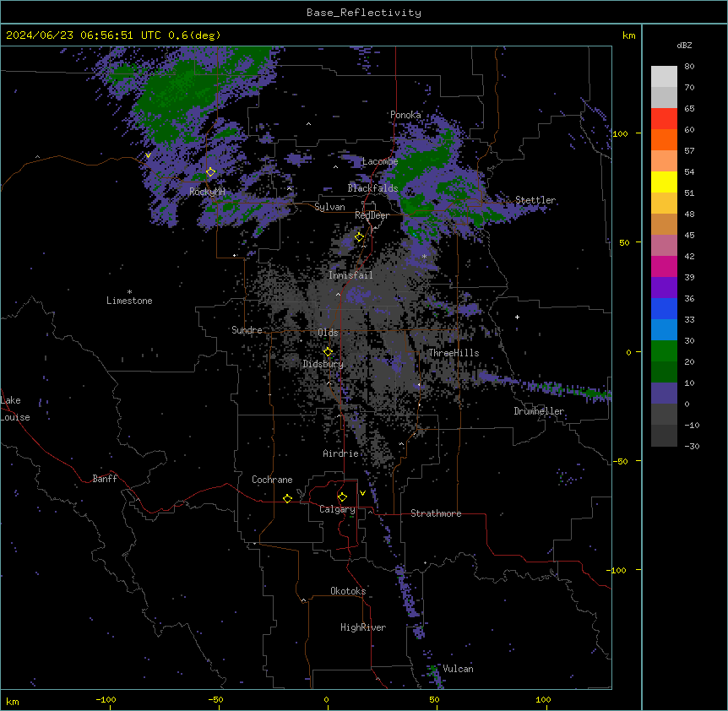This screenshot has height=711, width=728.
Task: Click the Base_Reflectivity title
Action: click(364, 13)
